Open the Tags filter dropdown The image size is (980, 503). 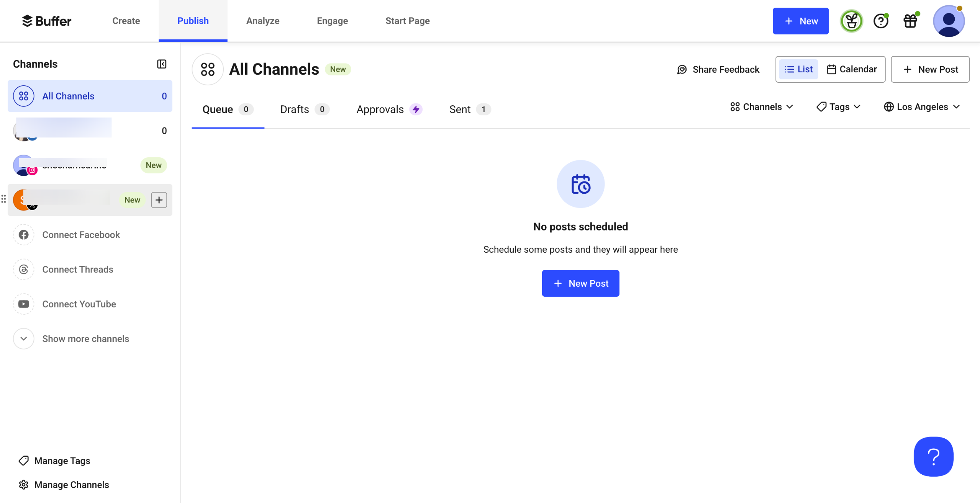[839, 107]
